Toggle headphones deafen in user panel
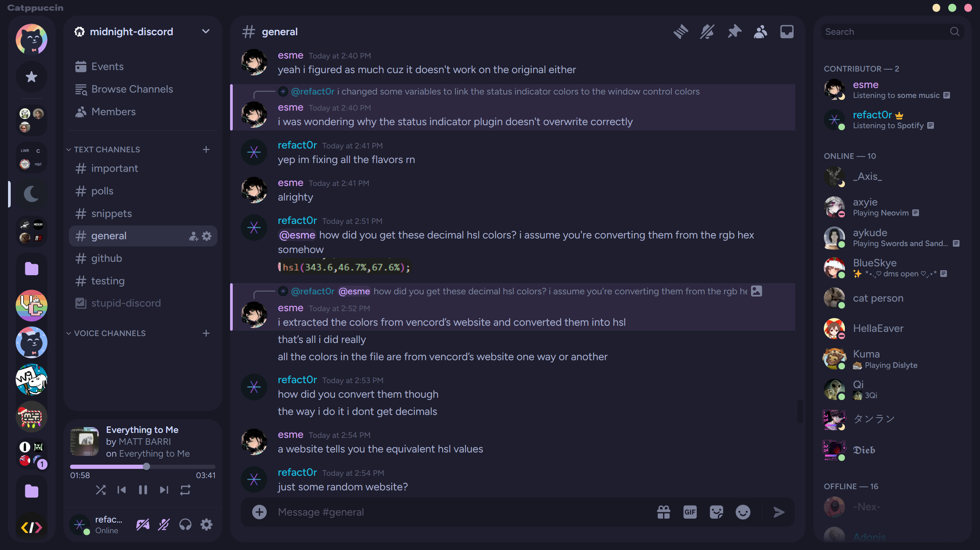Image resolution: width=980 pixels, height=550 pixels. 185,524
